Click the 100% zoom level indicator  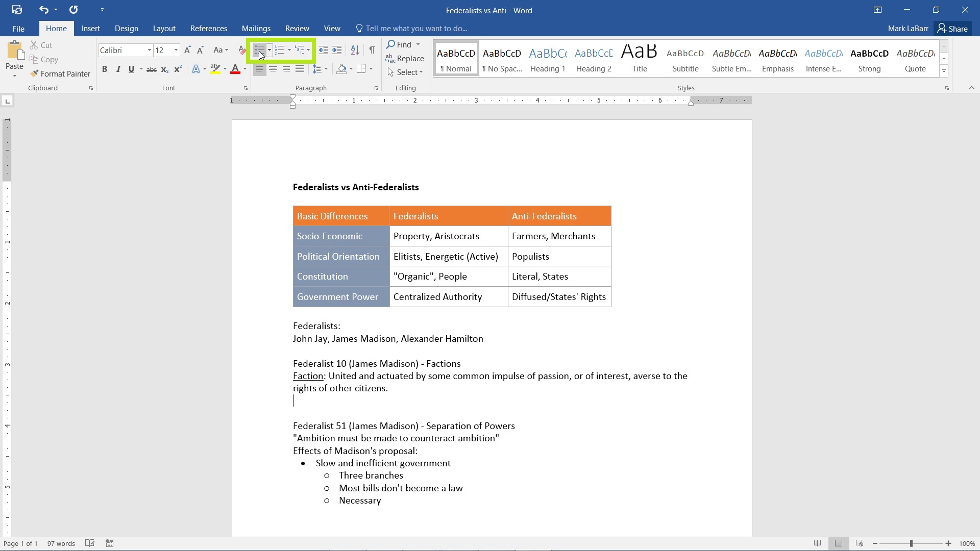pyautogui.click(x=967, y=543)
